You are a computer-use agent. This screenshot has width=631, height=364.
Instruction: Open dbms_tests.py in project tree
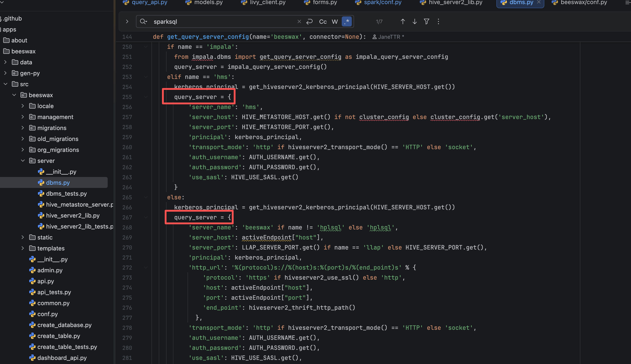[66, 193]
